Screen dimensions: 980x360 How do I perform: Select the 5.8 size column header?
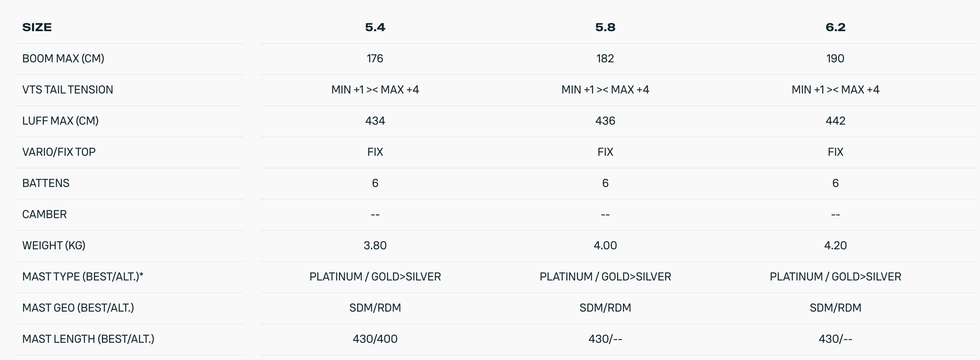[x=605, y=27]
